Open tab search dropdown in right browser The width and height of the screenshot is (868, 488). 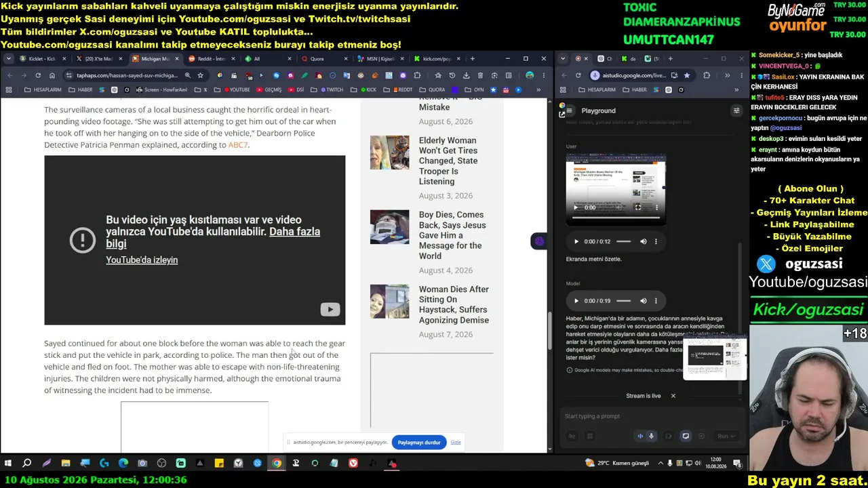tap(564, 59)
